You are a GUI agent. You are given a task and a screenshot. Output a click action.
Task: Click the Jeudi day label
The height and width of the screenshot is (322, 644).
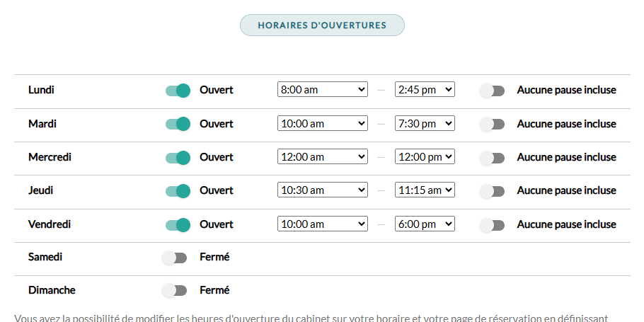pos(40,190)
